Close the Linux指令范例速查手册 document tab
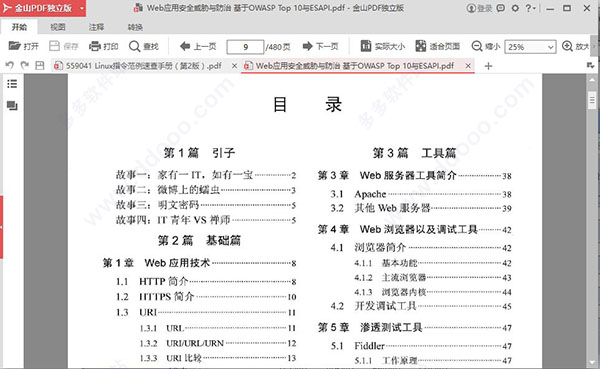 (x=234, y=66)
